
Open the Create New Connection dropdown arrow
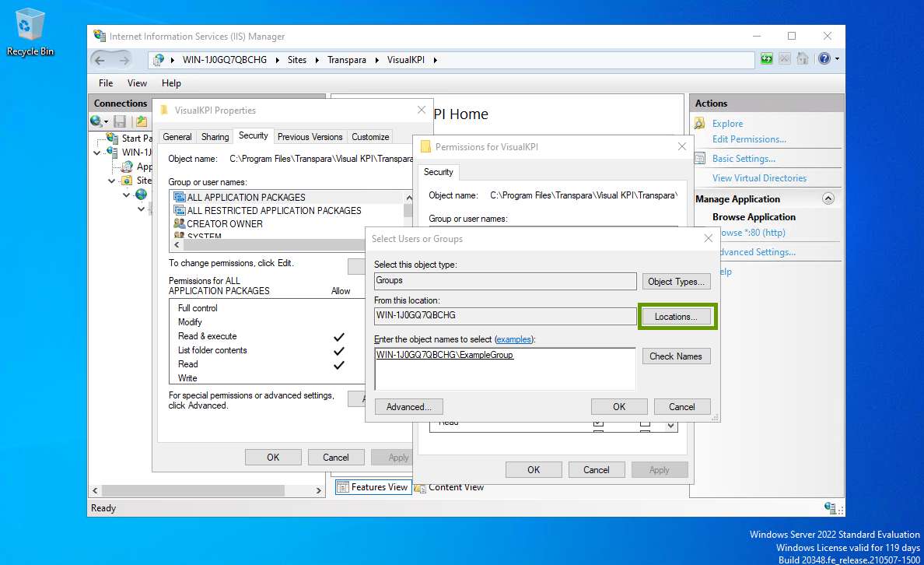tap(106, 121)
